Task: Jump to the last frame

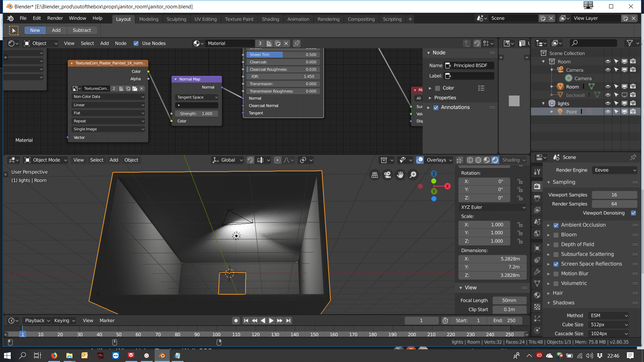Action: 288,321
